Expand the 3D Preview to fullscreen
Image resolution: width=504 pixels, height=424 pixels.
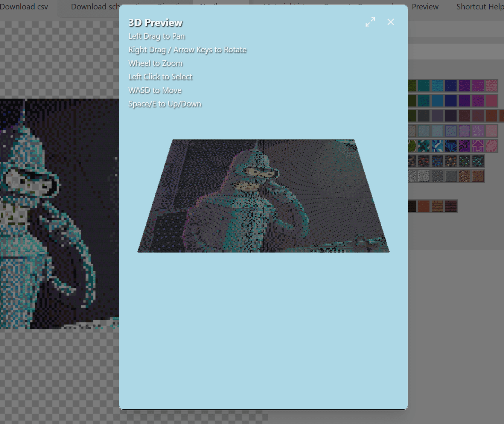(x=370, y=22)
